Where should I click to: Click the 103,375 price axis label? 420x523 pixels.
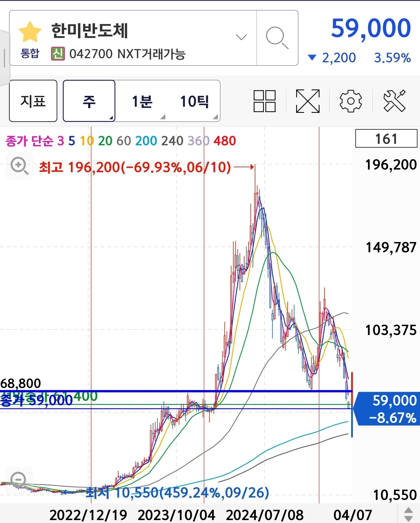coord(391,330)
